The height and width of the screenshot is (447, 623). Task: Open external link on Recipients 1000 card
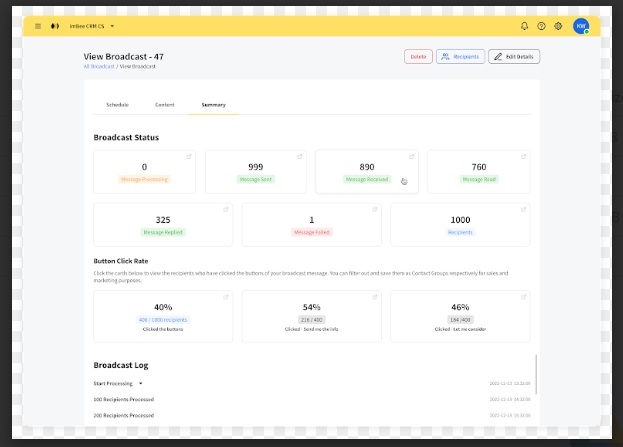pyautogui.click(x=525, y=210)
